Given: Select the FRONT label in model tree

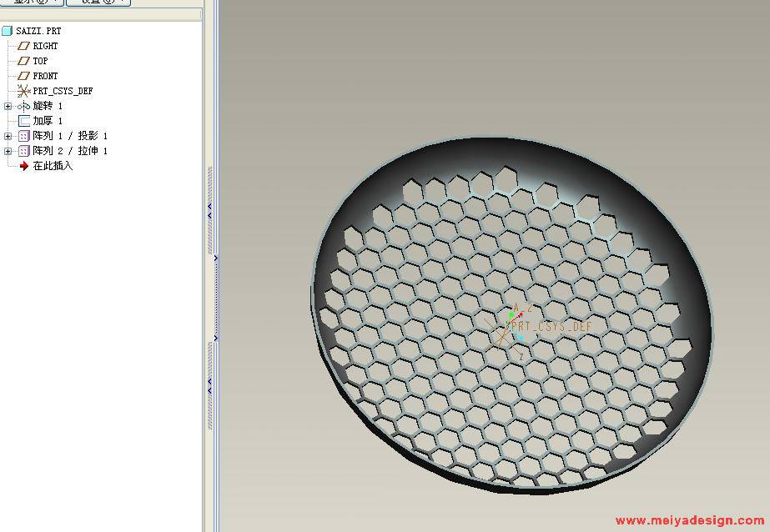Looking at the screenshot, I should [45, 76].
